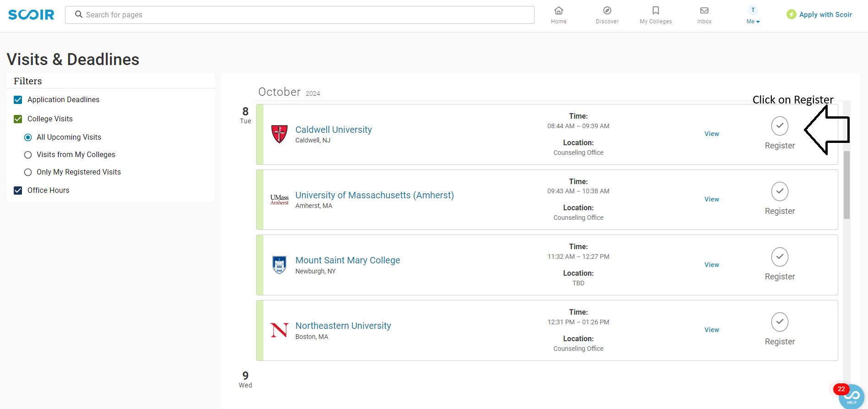Click the '08:44 AM – 09:39 AM' time text
Screen dimensions: 868x409
[x=578, y=126]
